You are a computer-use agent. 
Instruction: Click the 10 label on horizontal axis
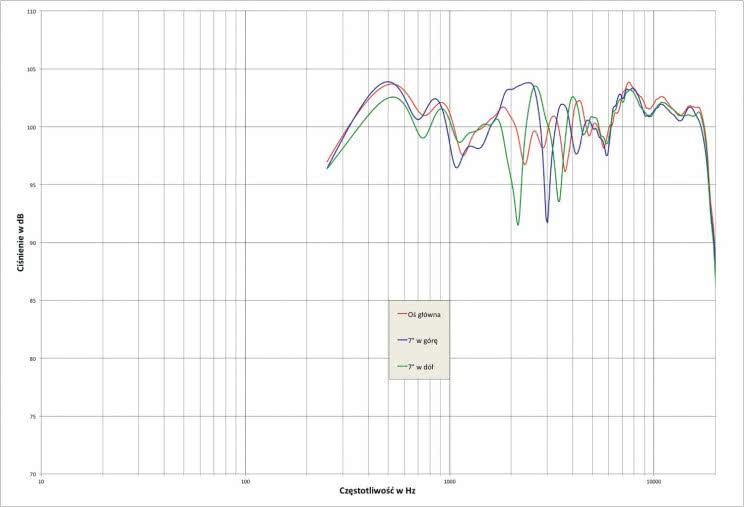pyautogui.click(x=42, y=482)
